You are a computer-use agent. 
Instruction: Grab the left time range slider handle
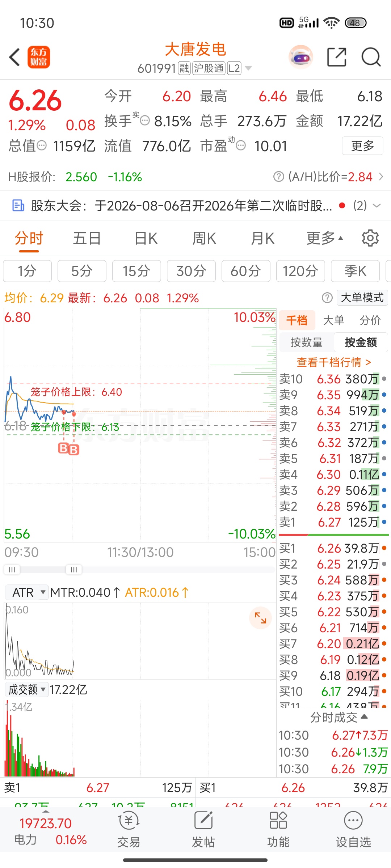click(x=12, y=570)
